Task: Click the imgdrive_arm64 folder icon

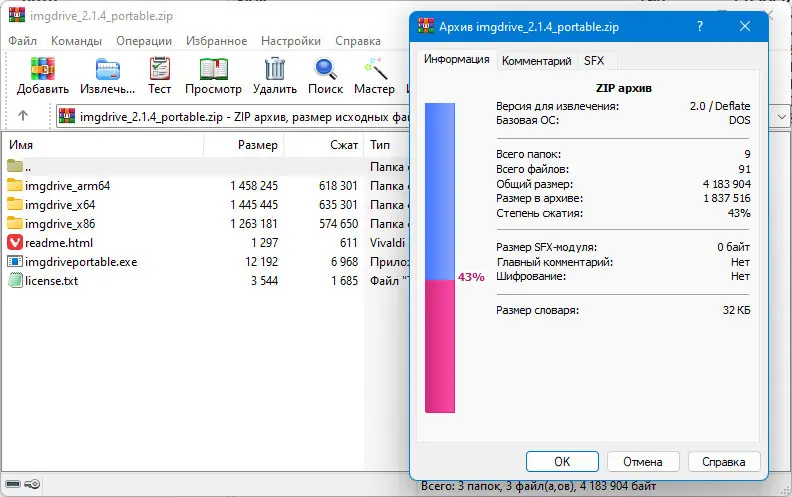Action: [x=15, y=185]
